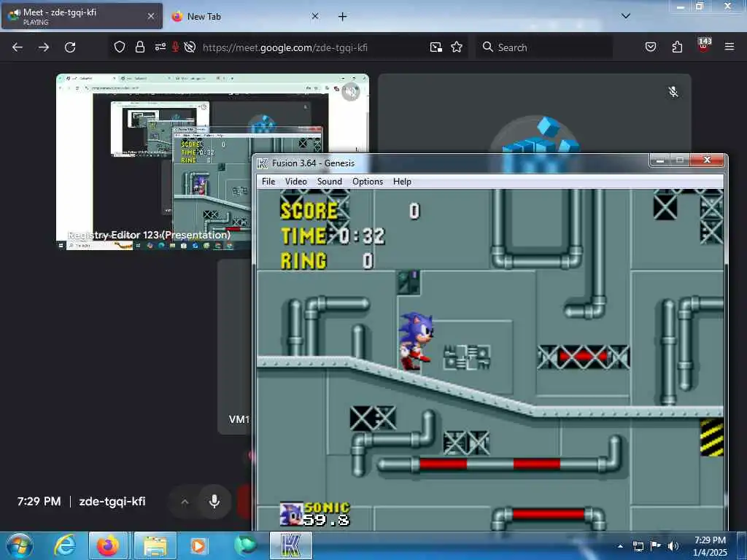Click muted microphone icon on participant tile
Screen dimensions: 747x560
click(x=673, y=91)
